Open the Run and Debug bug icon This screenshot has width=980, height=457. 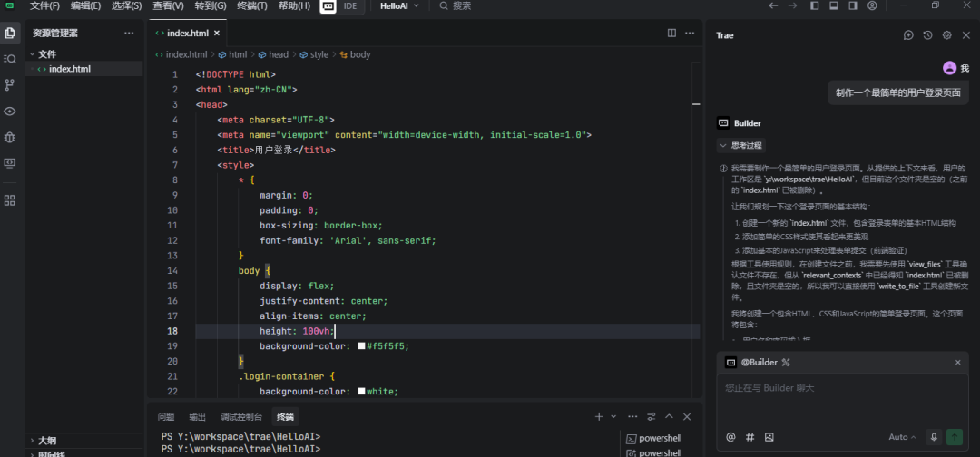pos(9,137)
